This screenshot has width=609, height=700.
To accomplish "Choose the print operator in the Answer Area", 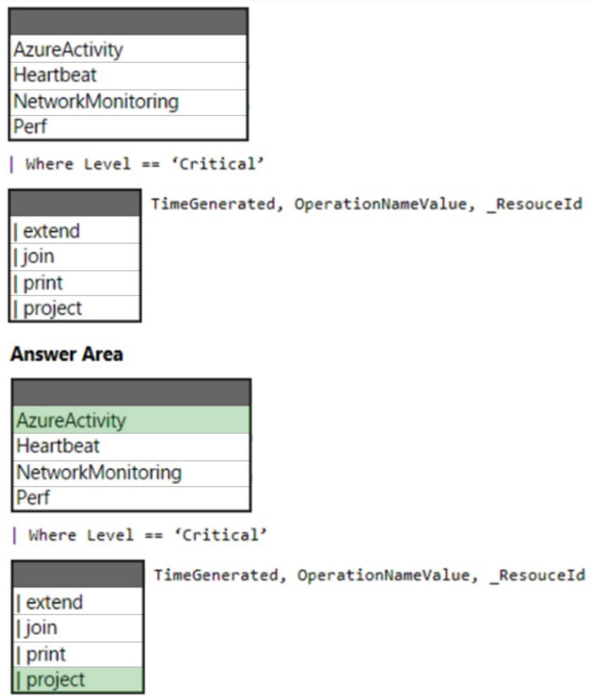I will (x=78, y=654).
